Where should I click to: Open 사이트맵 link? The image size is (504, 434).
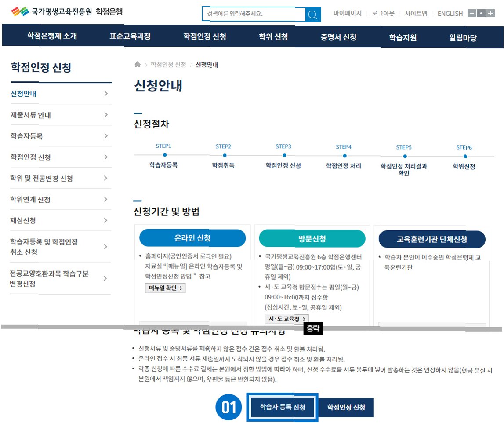[416, 14]
